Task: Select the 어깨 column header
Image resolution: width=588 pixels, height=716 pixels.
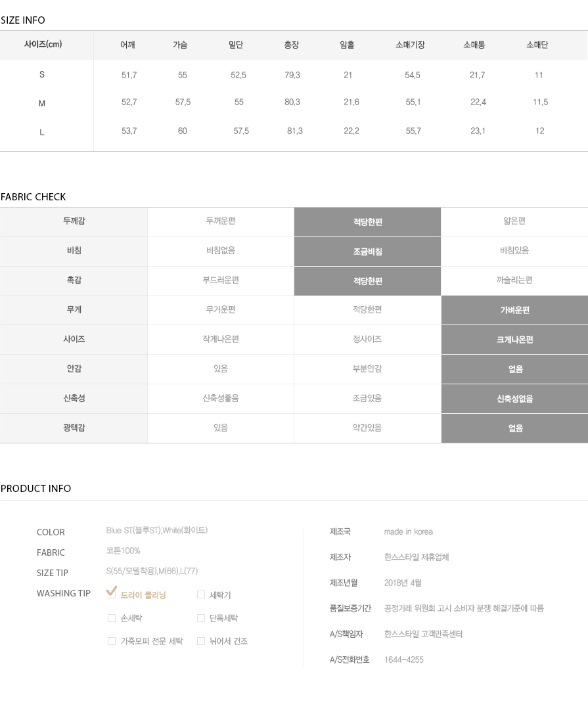Action: click(x=127, y=45)
